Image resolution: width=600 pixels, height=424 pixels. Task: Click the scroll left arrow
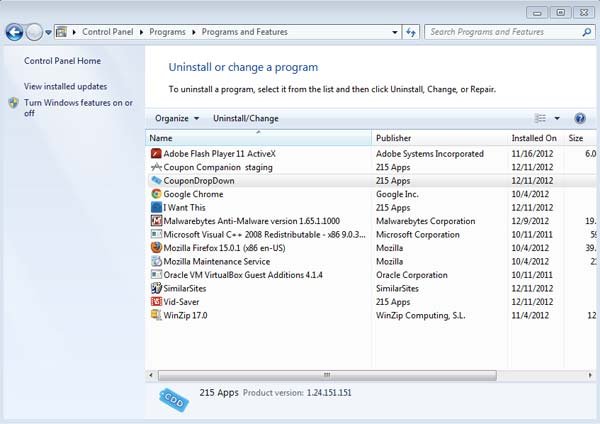(151, 375)
